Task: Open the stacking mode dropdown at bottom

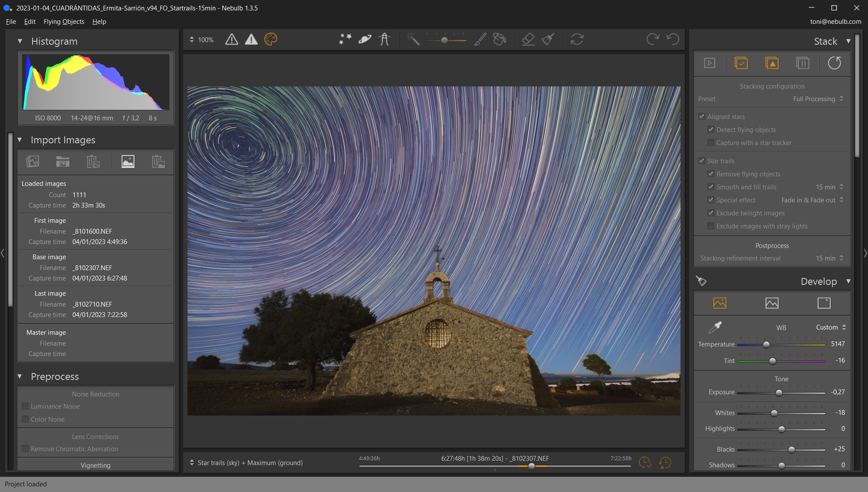Action: click(246, 463)
